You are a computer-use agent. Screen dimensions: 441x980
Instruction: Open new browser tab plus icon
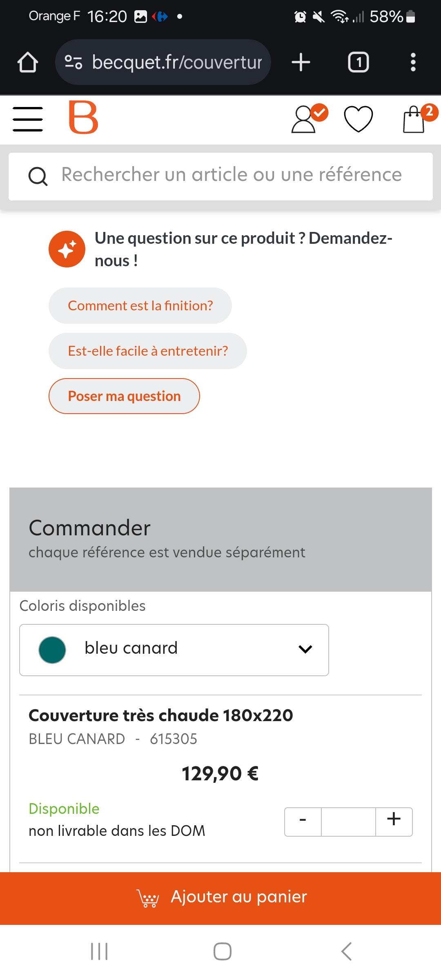tap(301, 62)
